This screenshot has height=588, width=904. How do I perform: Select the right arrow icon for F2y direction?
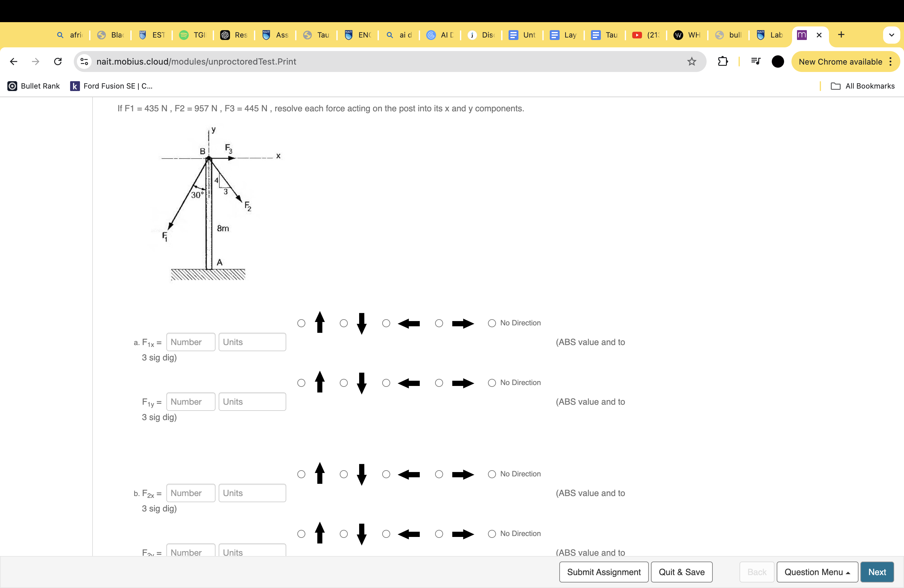[438, 533]
